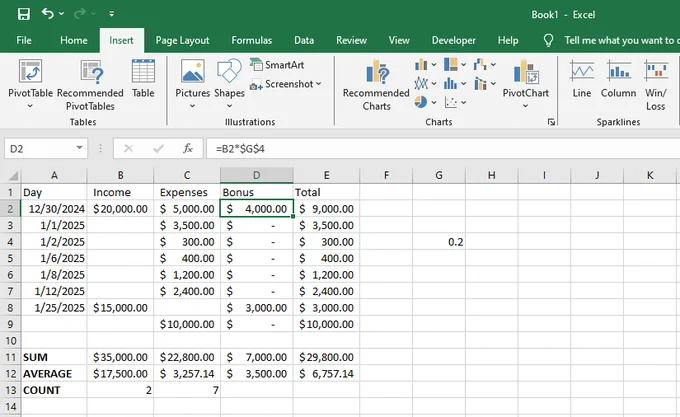Viewport: 680px width, 417px height.
Task: Select the AVERAGE label cell
Action: (x=54, y=374)
